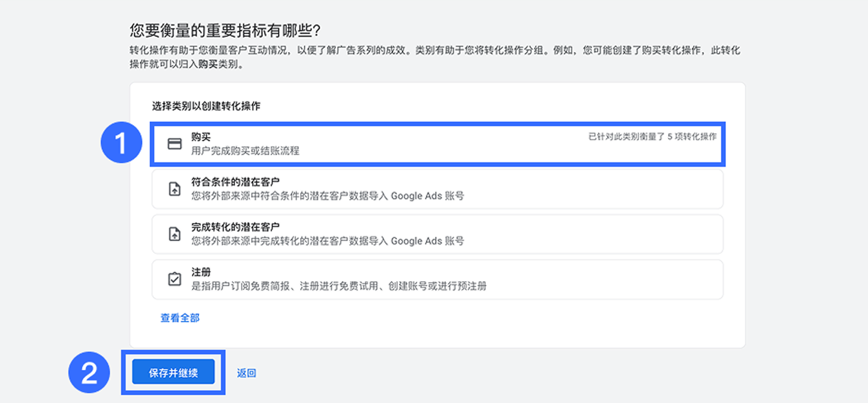Click the 用户完成购买或结账流程 description
Image resolution: width=868 pixels, height=403 pixels.
pos(245,151)
